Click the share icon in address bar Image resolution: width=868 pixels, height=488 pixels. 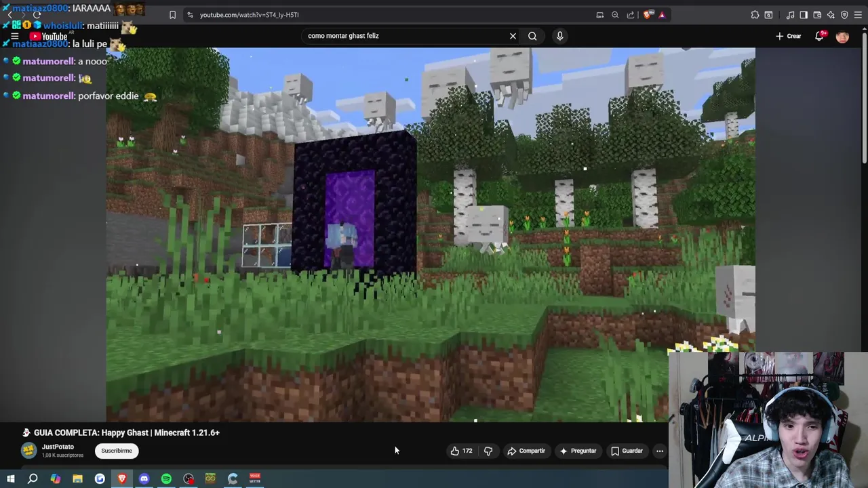631,15
